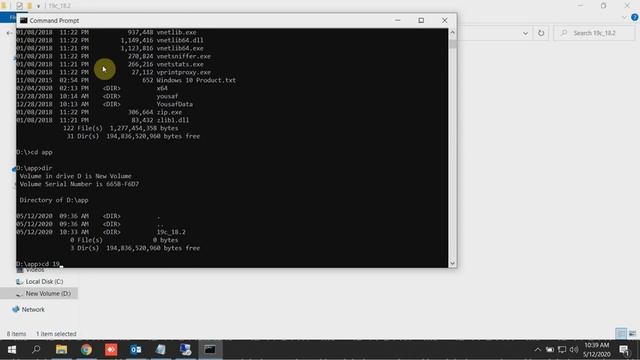Open the Command Prompt system menu icon
Image resolution: width=640 pixels, height=360 pixels.
(24, 20)
